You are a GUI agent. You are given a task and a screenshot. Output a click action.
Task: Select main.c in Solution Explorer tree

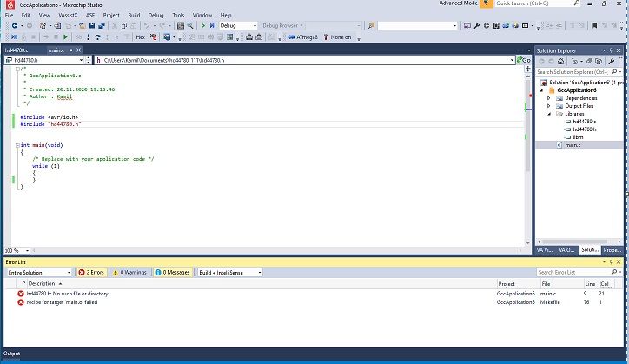[x=573, y=145]
